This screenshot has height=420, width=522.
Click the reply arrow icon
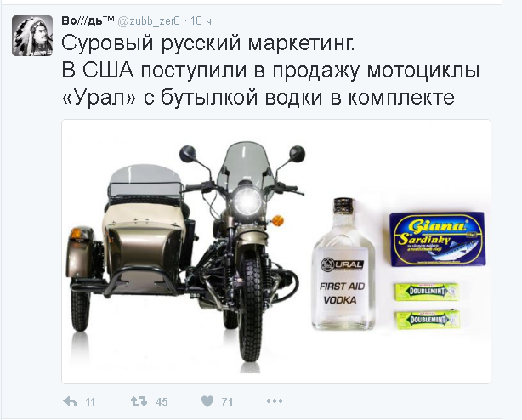[70, 401]
